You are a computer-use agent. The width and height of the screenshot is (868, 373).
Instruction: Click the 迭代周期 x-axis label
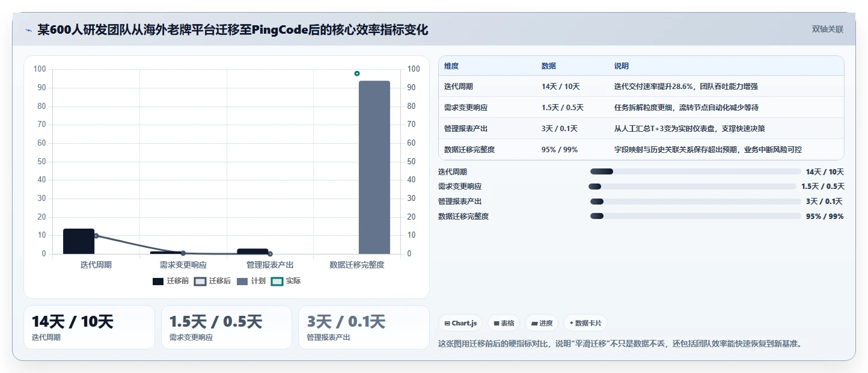coord(96,265)
